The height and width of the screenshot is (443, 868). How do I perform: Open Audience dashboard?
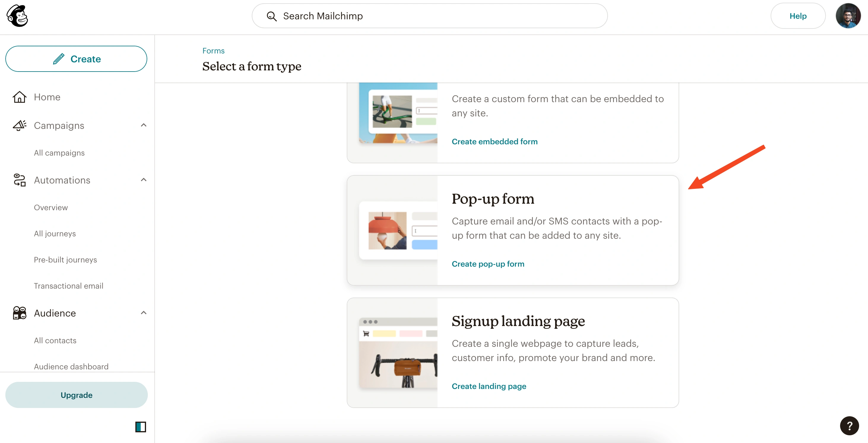point(71,366)
